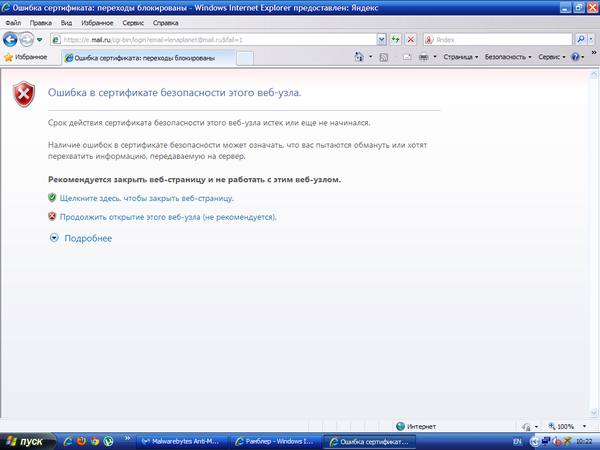This screenshot has width=600, height=450.
Task: Click the Пуск Start button
Action: click(x=27, y=440)
